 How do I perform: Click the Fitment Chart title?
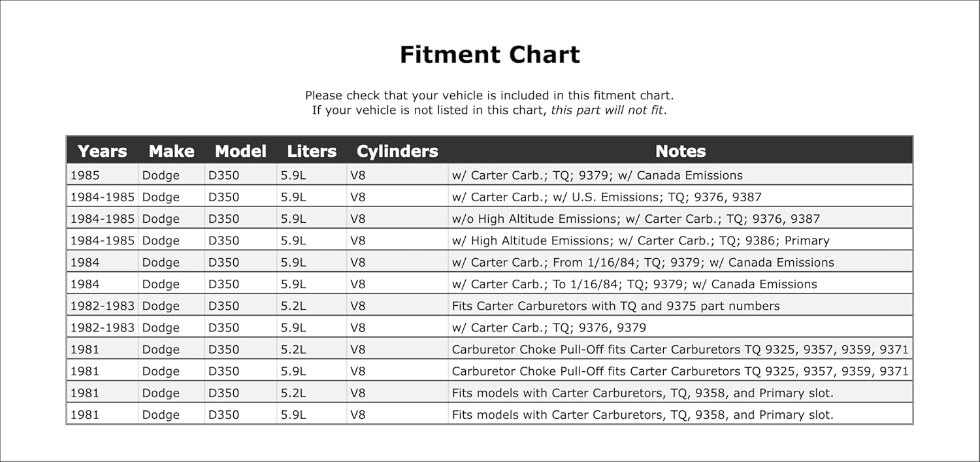tap(490, 54)
